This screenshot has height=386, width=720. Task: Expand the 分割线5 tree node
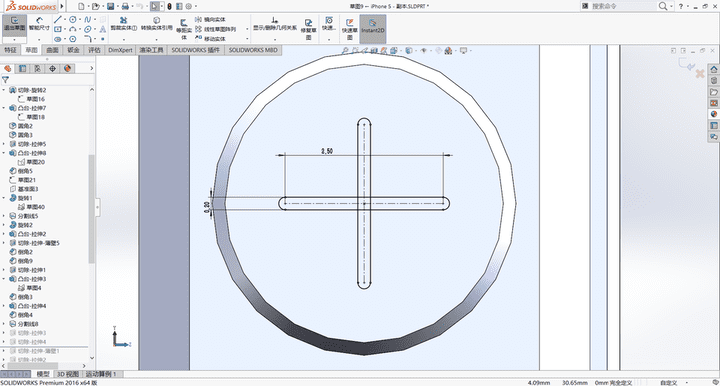pos(4,216)
